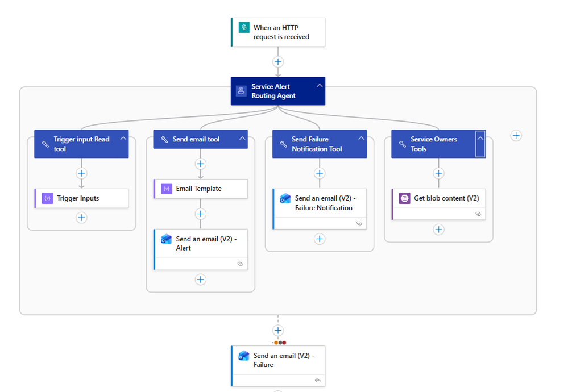Click connection link icon on Failure Notification card
The width and height of the screenshot is (568, 392).
359,223
